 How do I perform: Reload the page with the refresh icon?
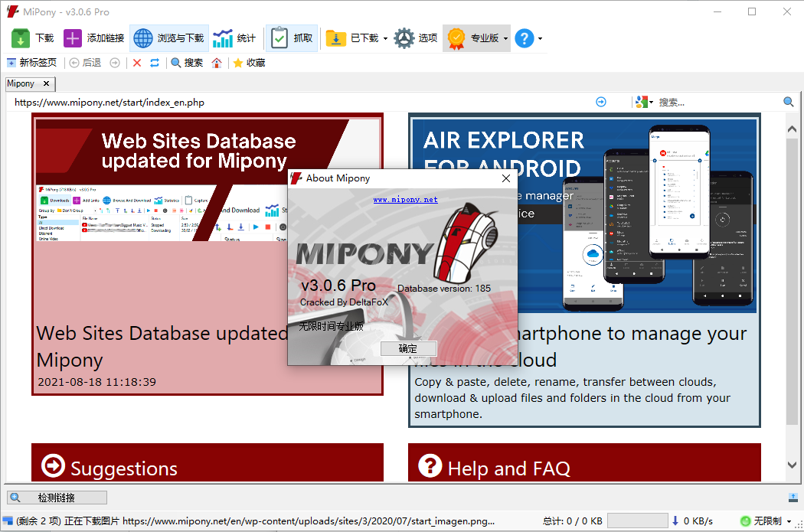[155, 63]
